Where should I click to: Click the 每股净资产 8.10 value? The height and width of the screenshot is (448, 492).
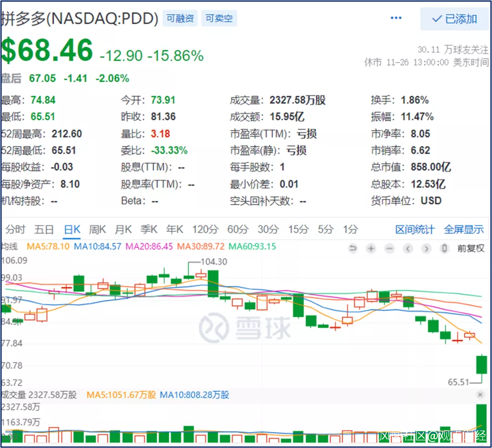(70, 184)
